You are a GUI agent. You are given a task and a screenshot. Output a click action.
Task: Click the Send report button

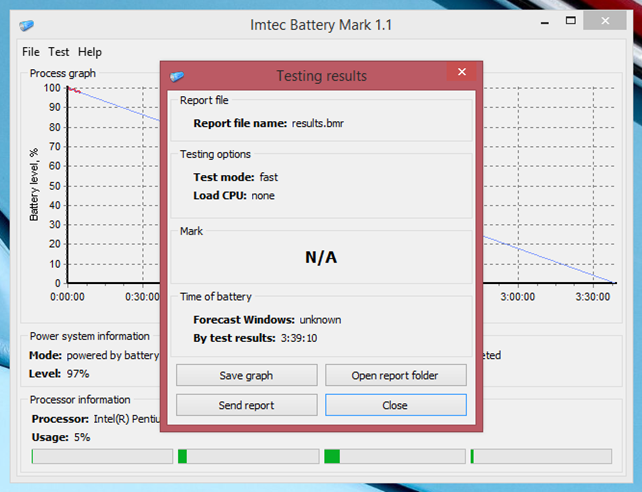246,405
